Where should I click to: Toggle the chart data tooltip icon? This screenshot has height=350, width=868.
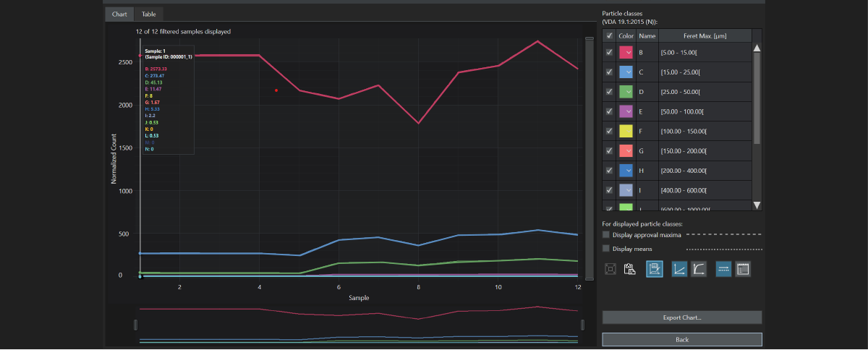(x=655, y=269)
